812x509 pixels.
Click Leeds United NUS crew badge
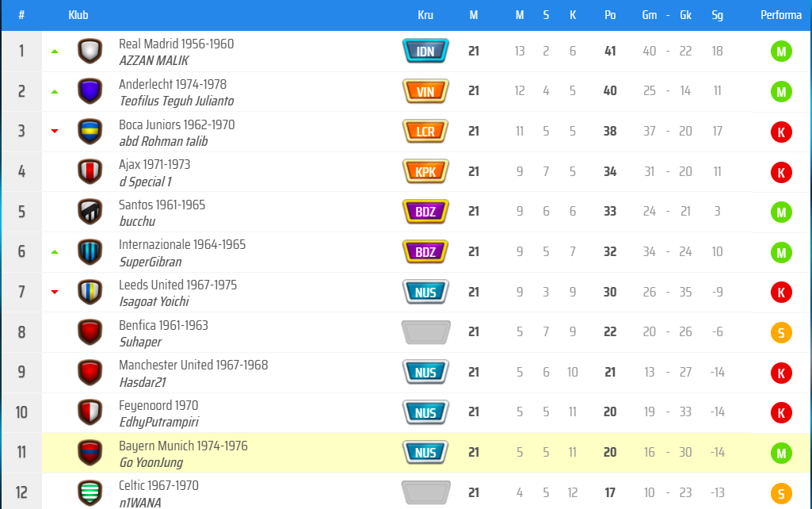click(x=425, y=292)
